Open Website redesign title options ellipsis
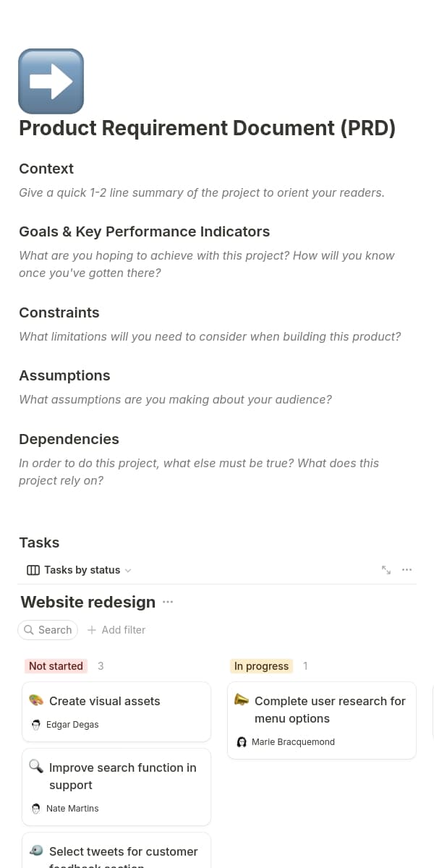This screenshot has height=868, width=434. pyautogui.click(x=169, y=602)
